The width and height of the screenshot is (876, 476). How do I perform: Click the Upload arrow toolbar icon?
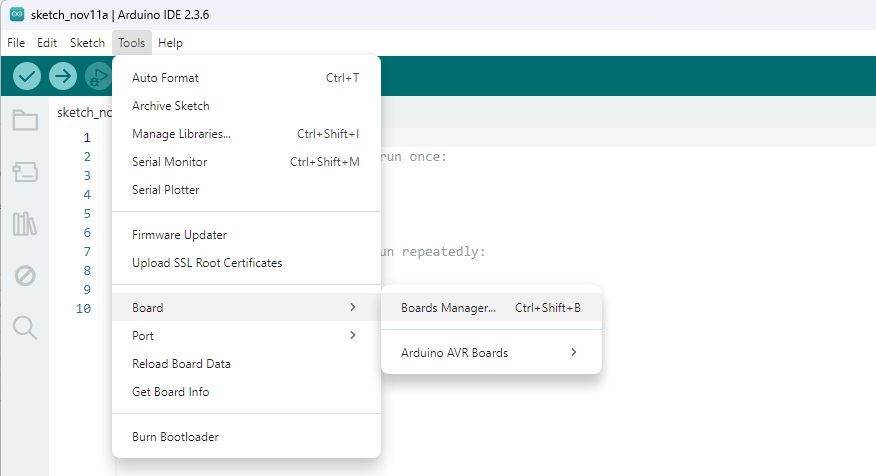63,76
